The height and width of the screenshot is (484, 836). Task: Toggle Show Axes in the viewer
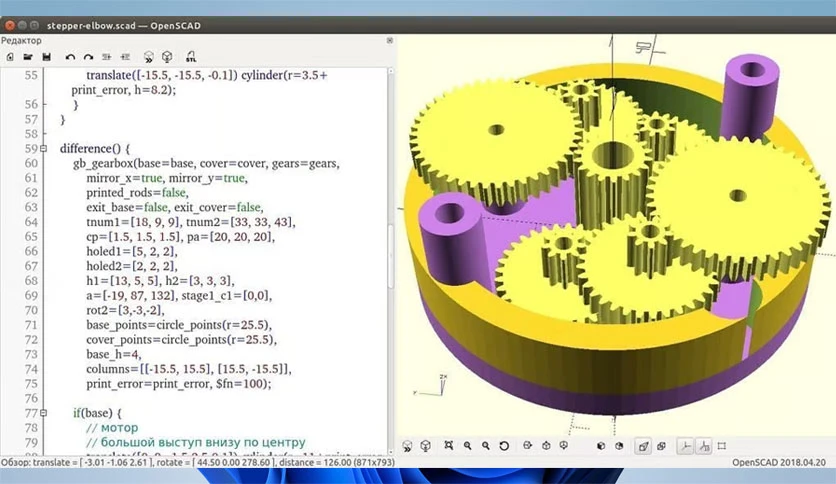(x=686, y=446)
